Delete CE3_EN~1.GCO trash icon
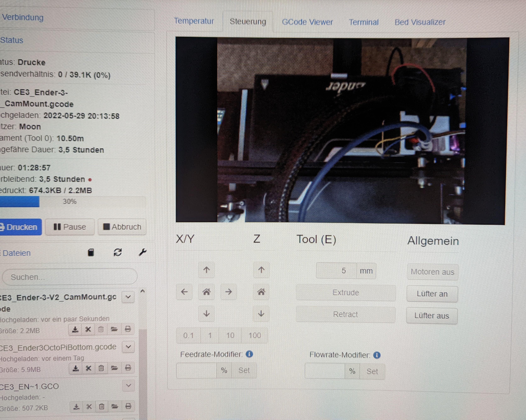 (x=102, y=407)
